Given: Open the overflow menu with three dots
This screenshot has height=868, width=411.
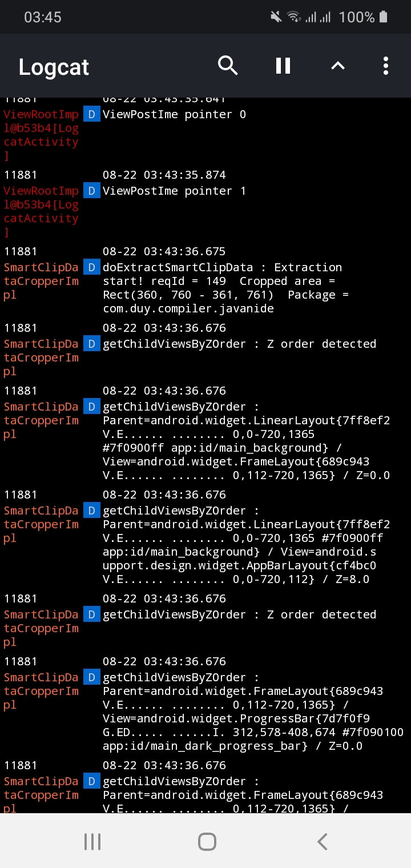Looking at the screenshot, I should [386, 66].
